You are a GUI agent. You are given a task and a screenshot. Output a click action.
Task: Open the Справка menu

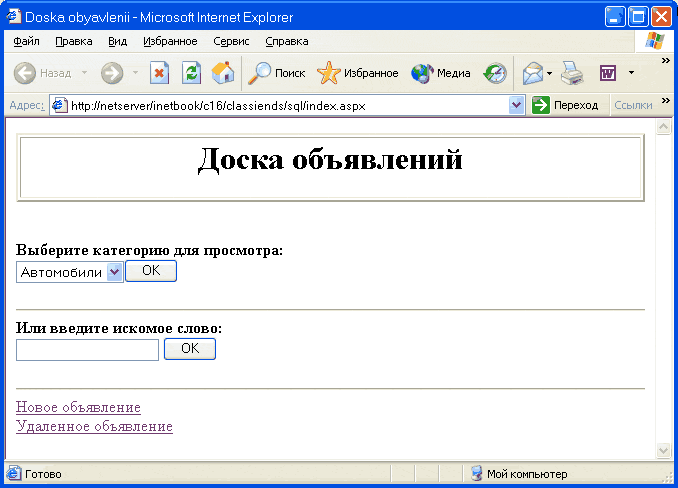coord(287,41)
